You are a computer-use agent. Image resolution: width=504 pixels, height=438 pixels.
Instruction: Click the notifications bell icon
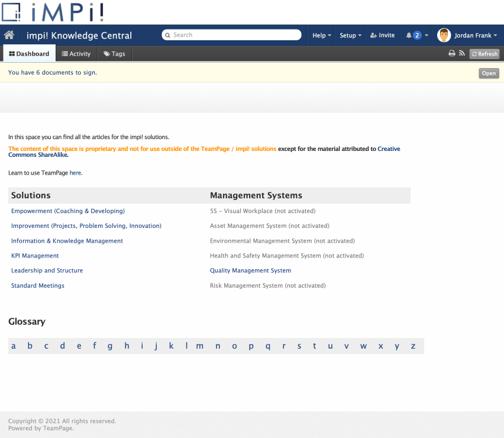[409, 36]
